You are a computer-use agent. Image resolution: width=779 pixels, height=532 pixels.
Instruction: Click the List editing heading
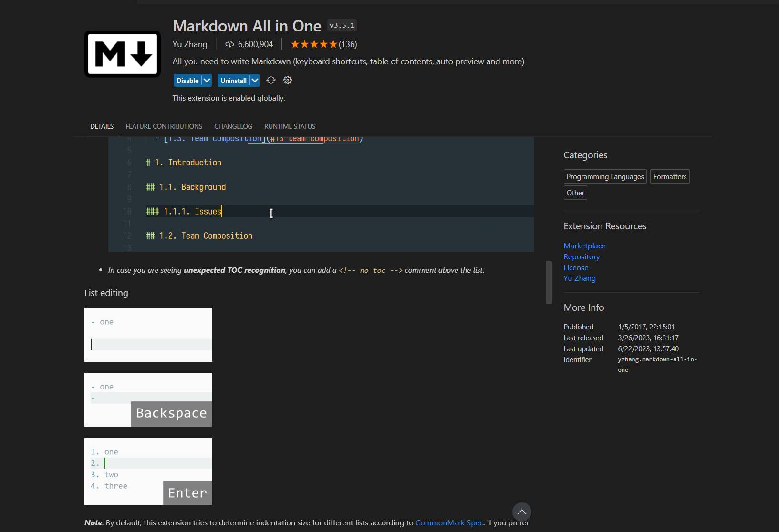pos(106,293)
